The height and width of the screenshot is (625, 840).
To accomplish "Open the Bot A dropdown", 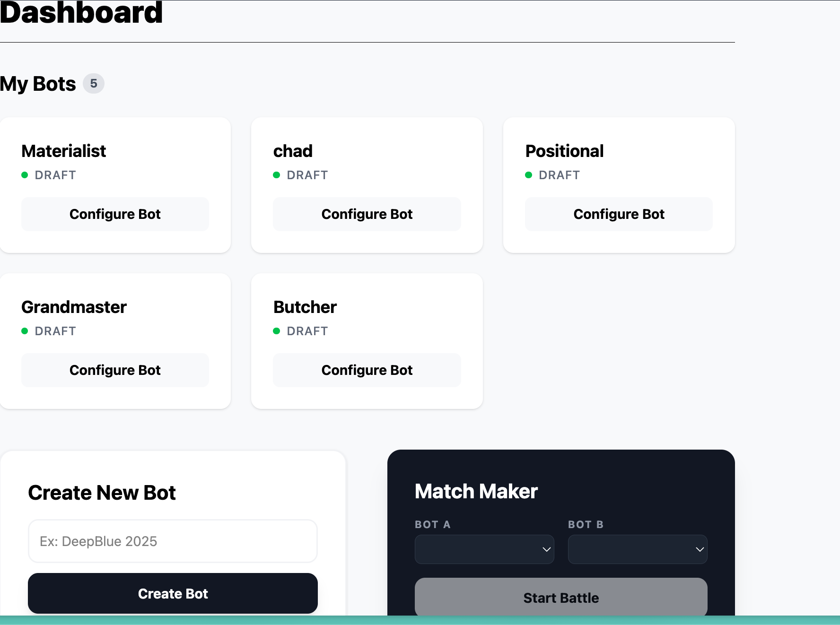I will (484, 549).
